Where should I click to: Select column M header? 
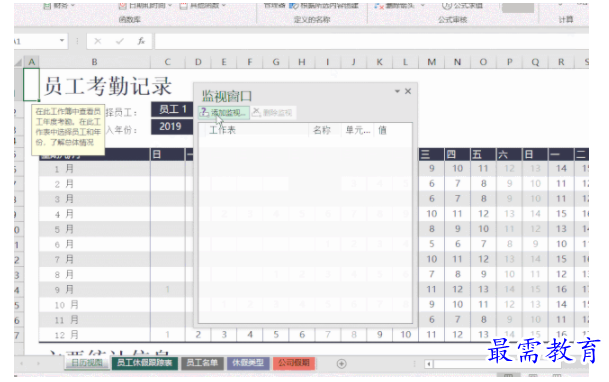click(432, 62)
